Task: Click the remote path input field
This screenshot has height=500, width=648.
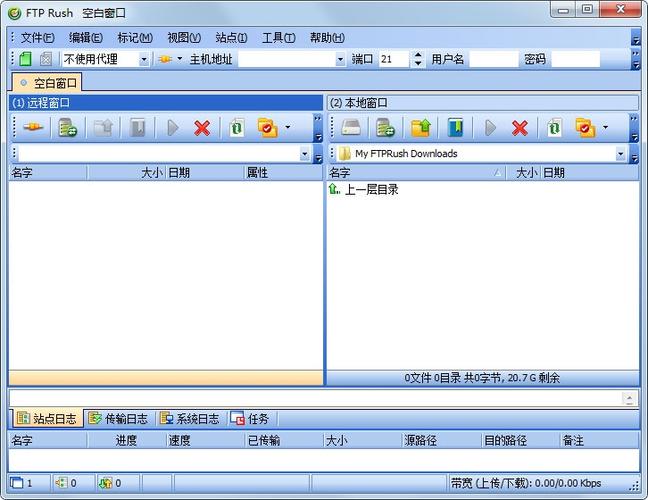Action: tap(159, 154)
